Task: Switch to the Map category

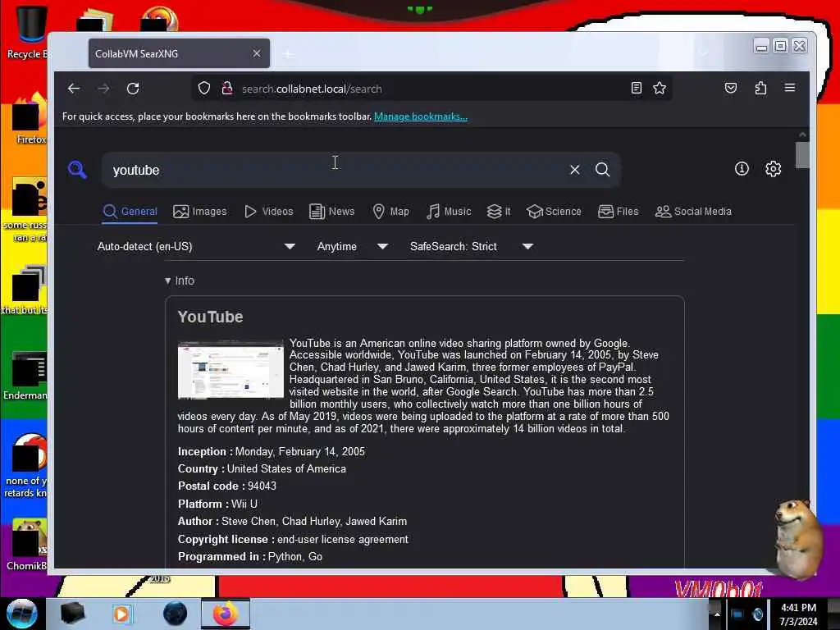Action: coord(390,211)
